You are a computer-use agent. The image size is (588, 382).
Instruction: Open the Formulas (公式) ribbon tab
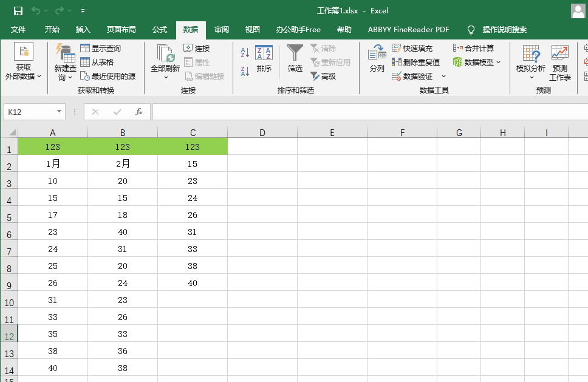point(160,30)
